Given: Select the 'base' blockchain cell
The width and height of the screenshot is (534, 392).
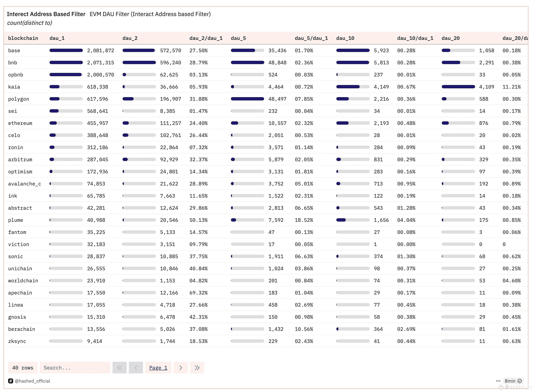Looking at the screenshot, I should click(14, 51).
